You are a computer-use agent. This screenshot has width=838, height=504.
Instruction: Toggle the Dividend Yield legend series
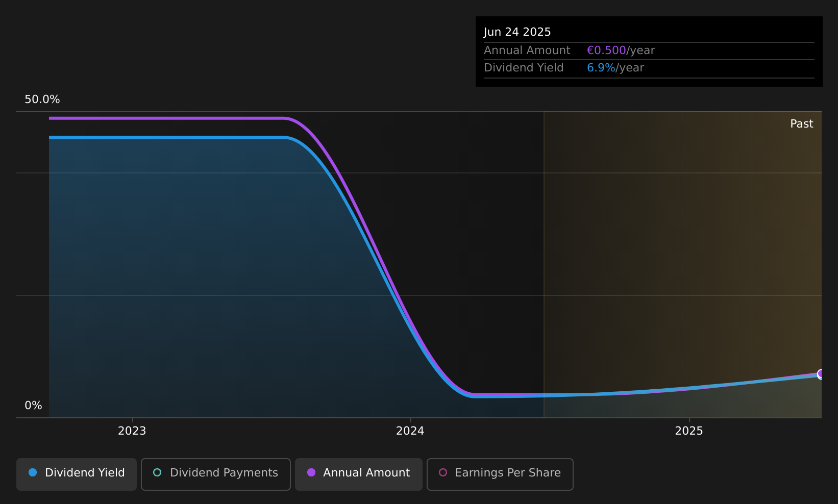pyautogui.click(x=77, y=474)
